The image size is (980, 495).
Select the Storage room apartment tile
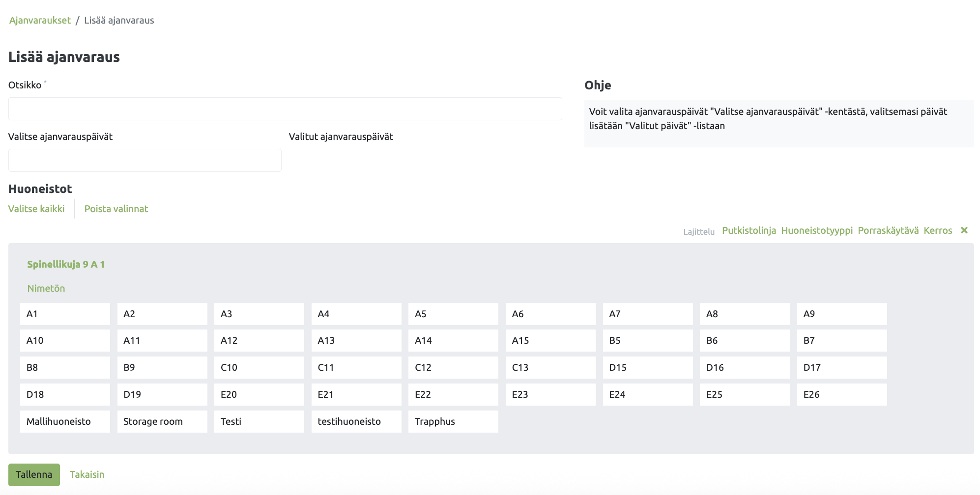pyautogui.click(x=162, y=421)
